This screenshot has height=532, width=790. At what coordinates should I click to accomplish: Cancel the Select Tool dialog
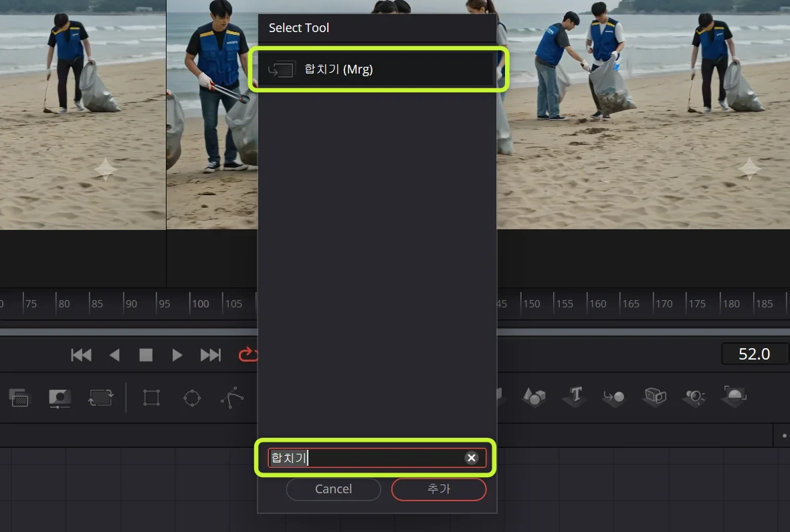pyautogui.click(x=334, y=489)
